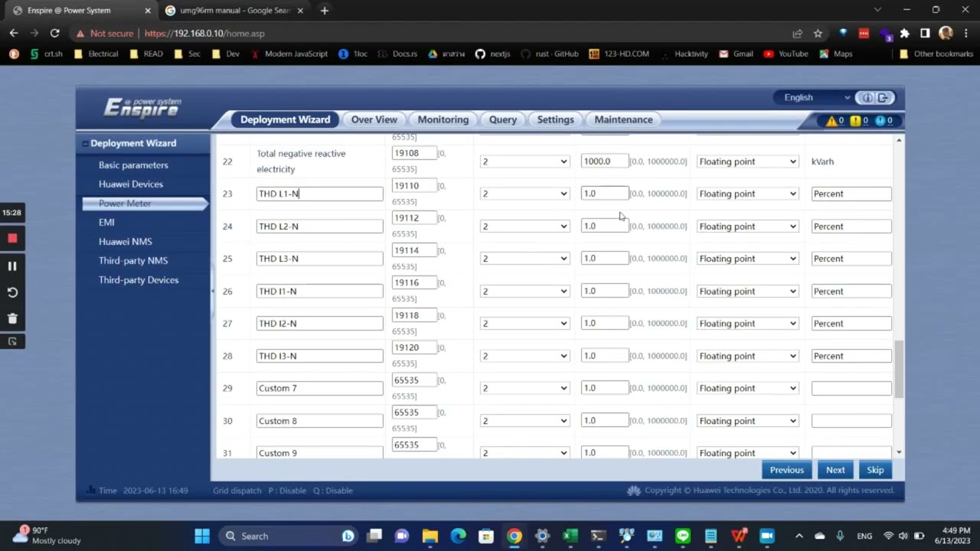Open Zoom from taskbar
Image resolution: width=980 pixels, height=551 pixels.
coord(767,536)
